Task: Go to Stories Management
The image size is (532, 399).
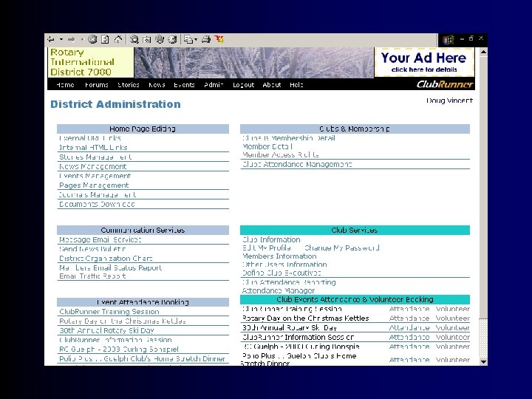Action: [95, 157]
